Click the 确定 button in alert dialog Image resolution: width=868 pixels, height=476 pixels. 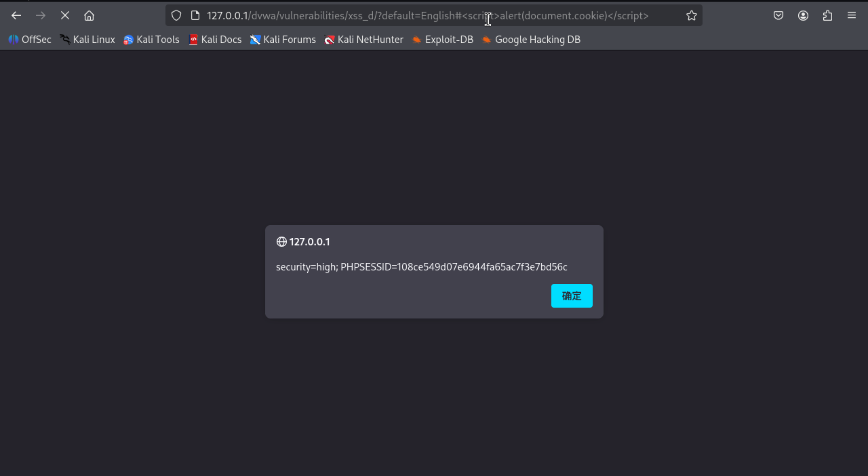(572, 296)
